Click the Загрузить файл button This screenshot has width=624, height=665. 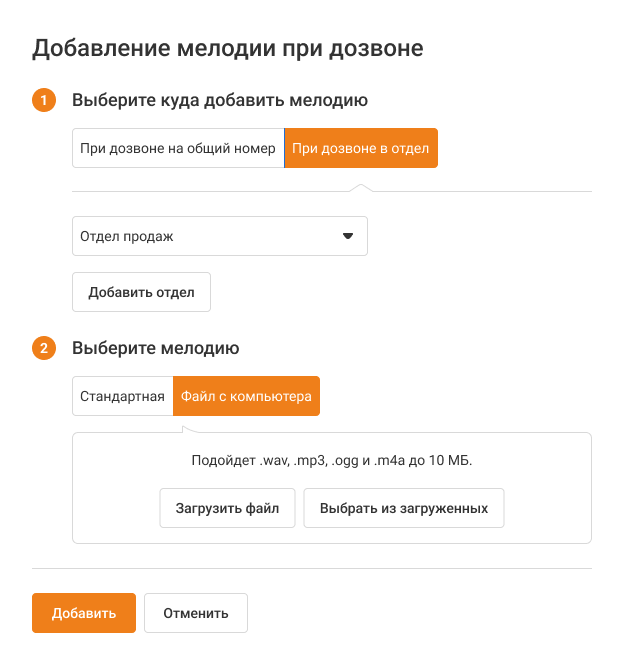pos(227,508)
